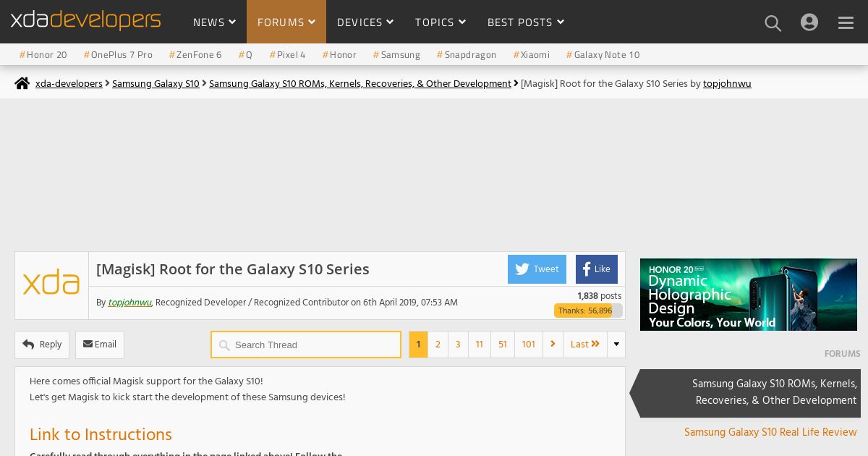Open the search magnifier icon in header
This screenshot has height=456, width=868.
[x=773, y=23]
